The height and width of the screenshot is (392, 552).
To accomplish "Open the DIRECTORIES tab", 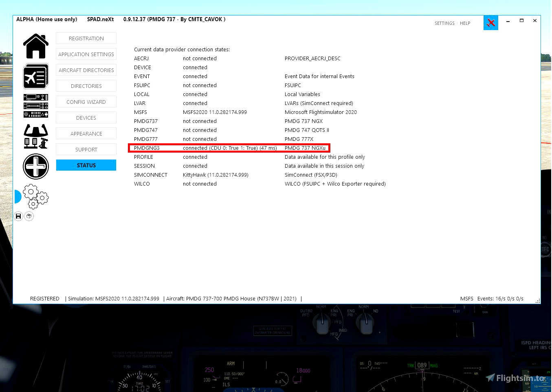I will (x=86, y=86).
